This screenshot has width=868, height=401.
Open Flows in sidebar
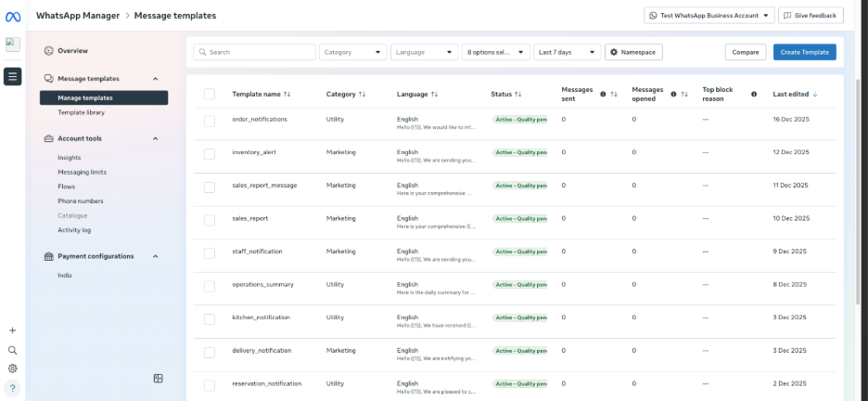coord(67,187)
